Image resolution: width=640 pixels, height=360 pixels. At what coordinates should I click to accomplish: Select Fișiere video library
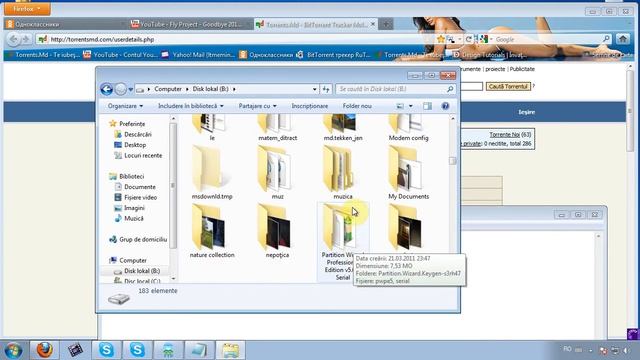click(136, 198)
